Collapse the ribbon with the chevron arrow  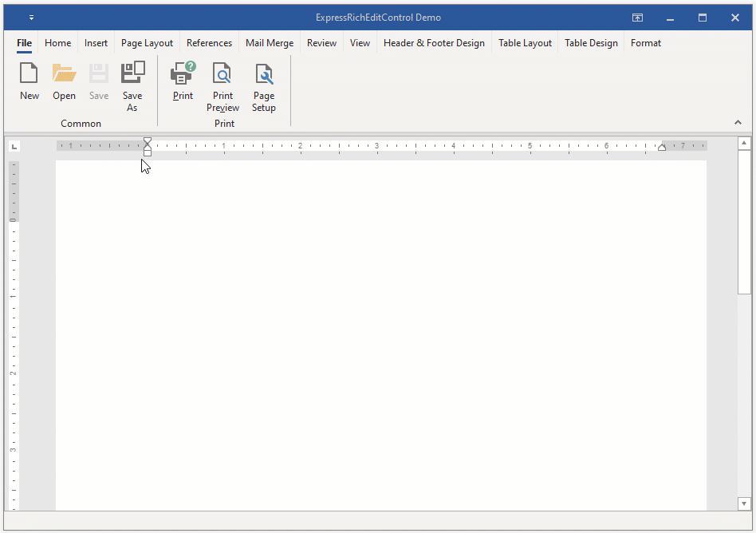(738, 122)
